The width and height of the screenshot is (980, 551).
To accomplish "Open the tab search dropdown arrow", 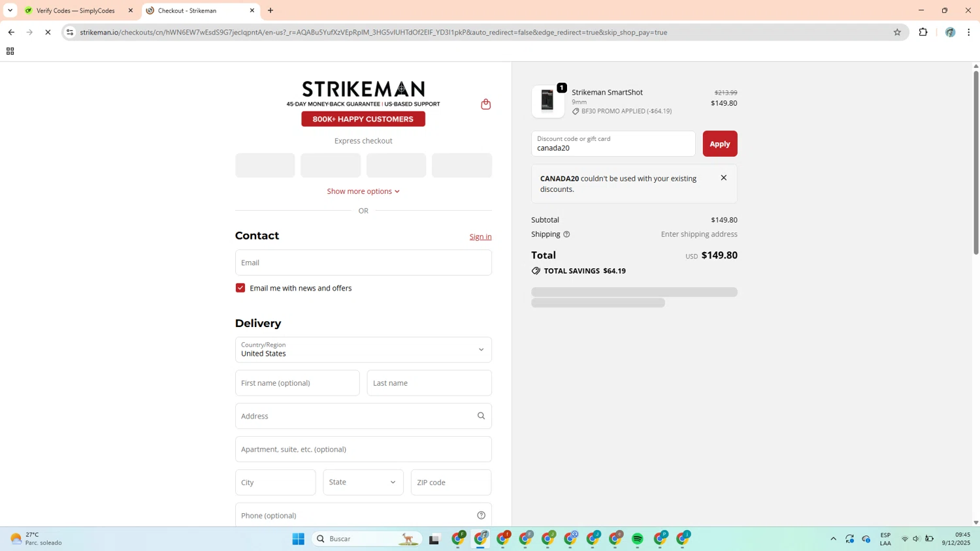I will click(10, 10).
